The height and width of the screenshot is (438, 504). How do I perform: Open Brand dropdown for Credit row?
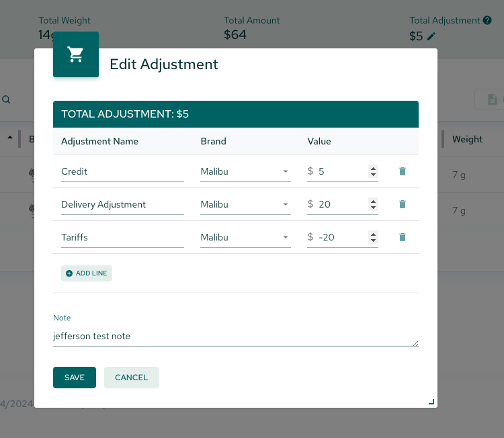pos(245,171)
